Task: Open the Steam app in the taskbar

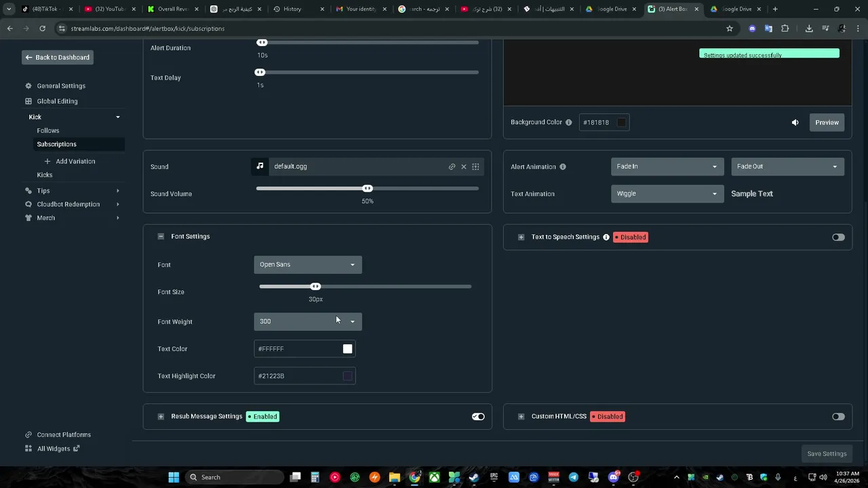Action: (x=474, y=477)
